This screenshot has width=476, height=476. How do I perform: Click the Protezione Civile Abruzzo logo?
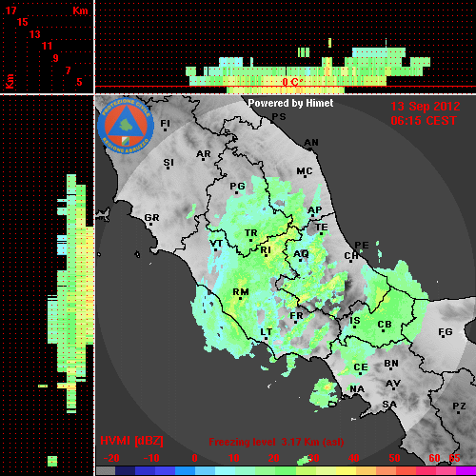coord(126,127)
